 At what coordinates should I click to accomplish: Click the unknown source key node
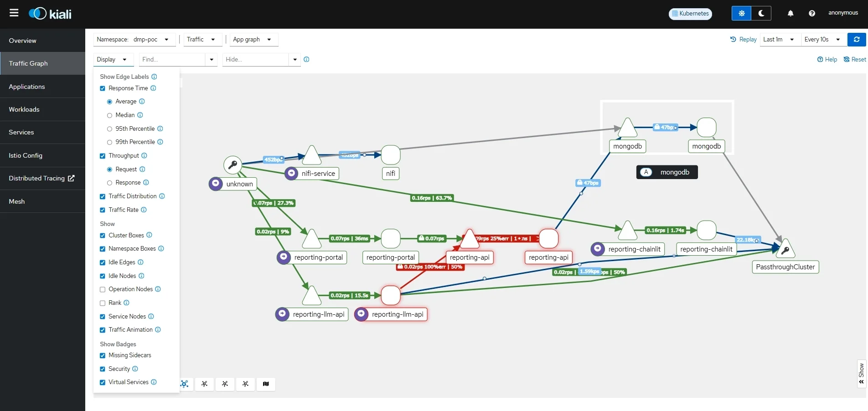tap(232, 165)
